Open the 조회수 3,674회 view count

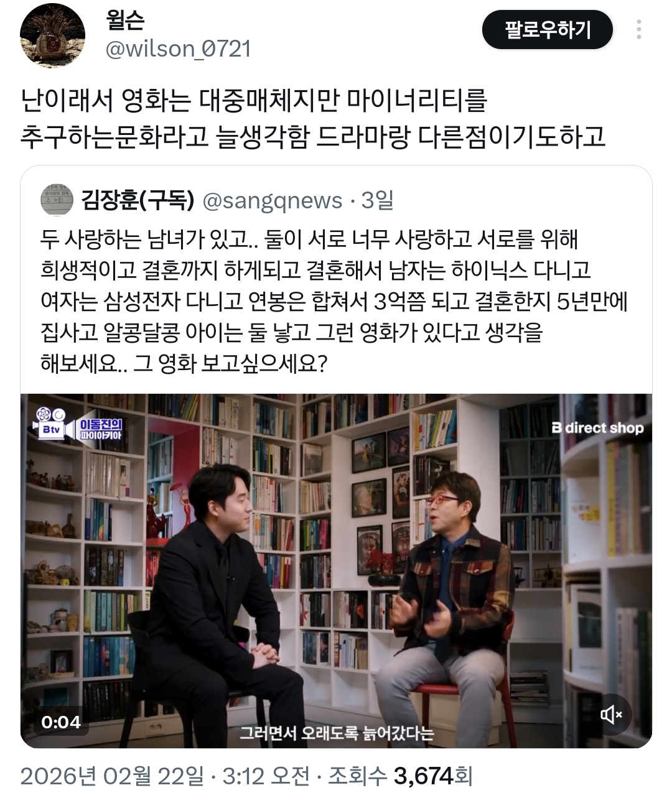(401, 776)
